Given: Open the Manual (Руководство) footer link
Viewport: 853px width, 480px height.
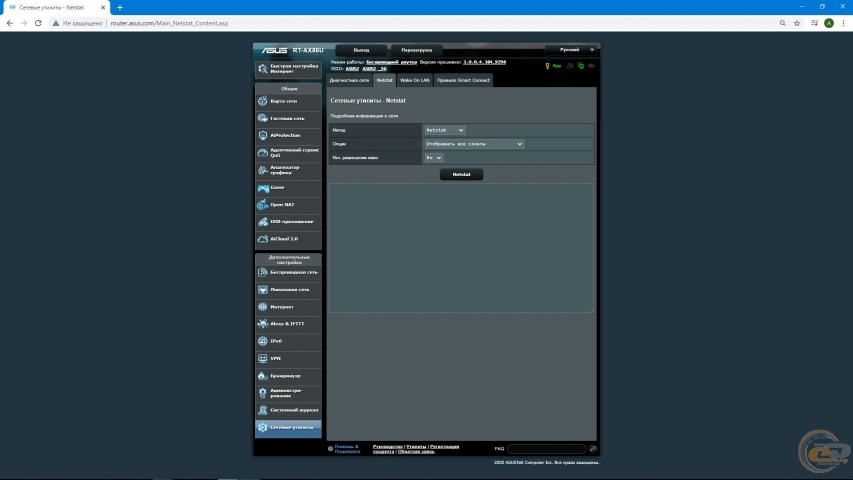Looking at the screenshot, I should (x=388, y=447).
